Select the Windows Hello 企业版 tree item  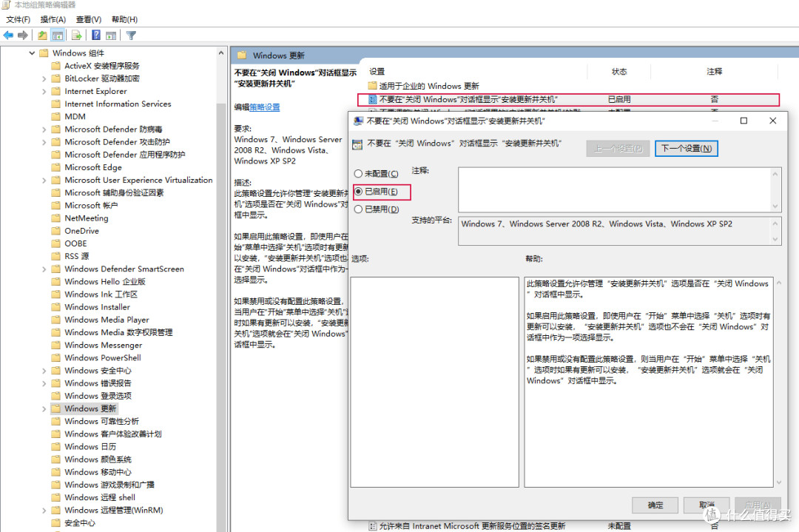tap(104, 281)
